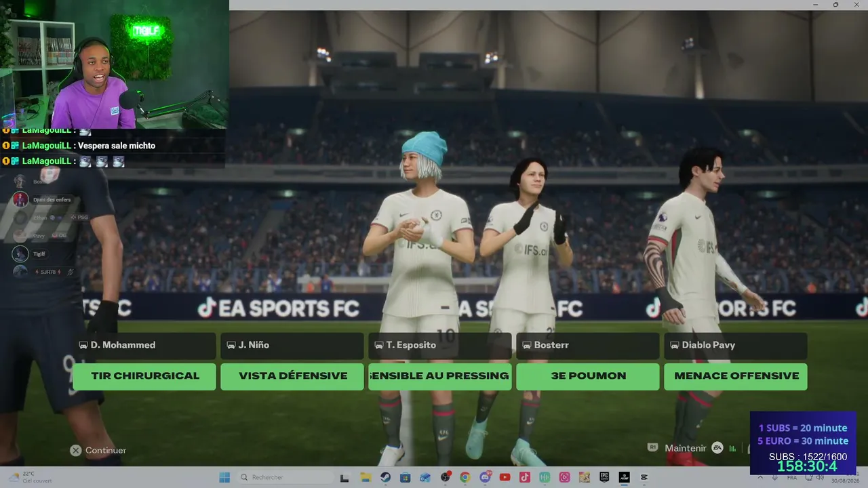Click the EA logo icon beside Maintenir
Viewport: 868px width, 488px height.
717,448
